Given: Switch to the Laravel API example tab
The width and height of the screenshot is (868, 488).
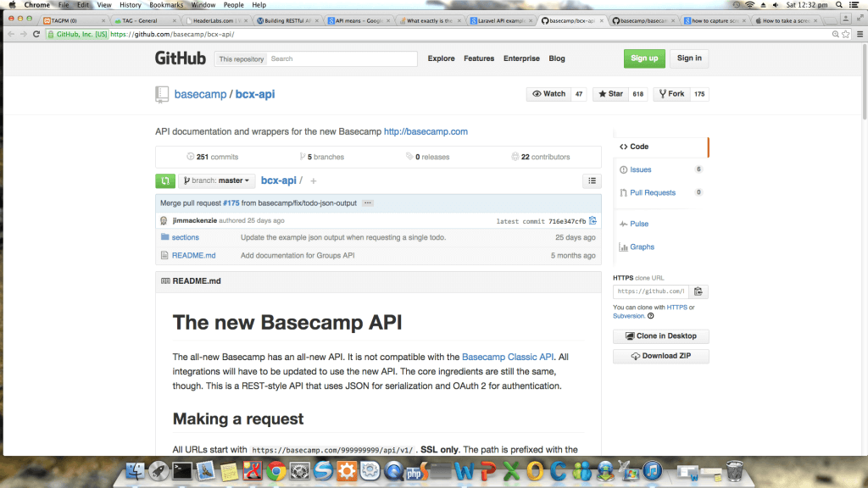Looking at the screenshot, I should (501, 20).
